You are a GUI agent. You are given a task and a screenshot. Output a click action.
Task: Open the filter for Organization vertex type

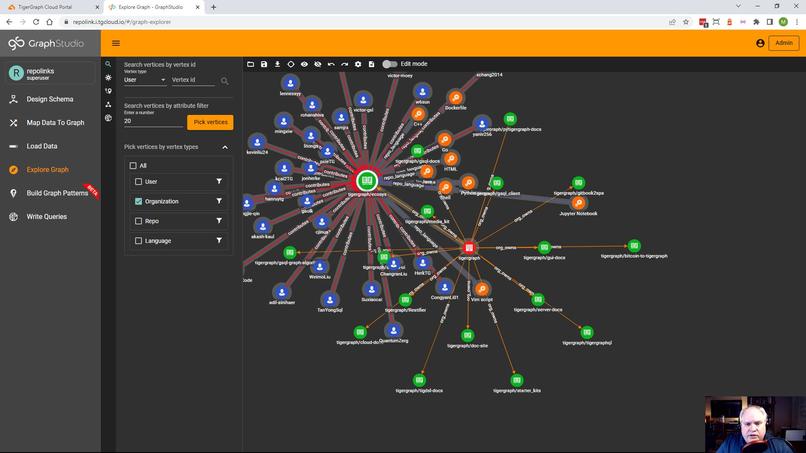(219, 201)
